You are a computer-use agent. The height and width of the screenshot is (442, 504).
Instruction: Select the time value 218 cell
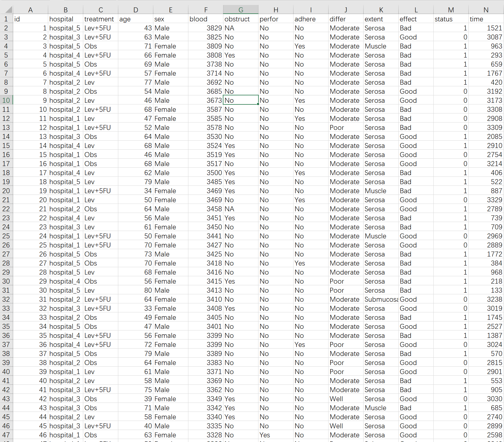[x=486, y=281]
